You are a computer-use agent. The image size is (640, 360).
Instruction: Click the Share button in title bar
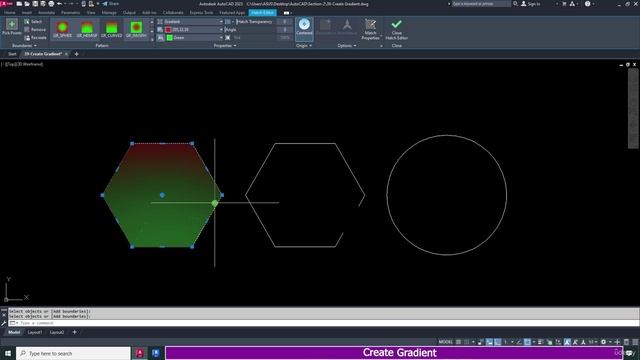click(x=110, y=4)
